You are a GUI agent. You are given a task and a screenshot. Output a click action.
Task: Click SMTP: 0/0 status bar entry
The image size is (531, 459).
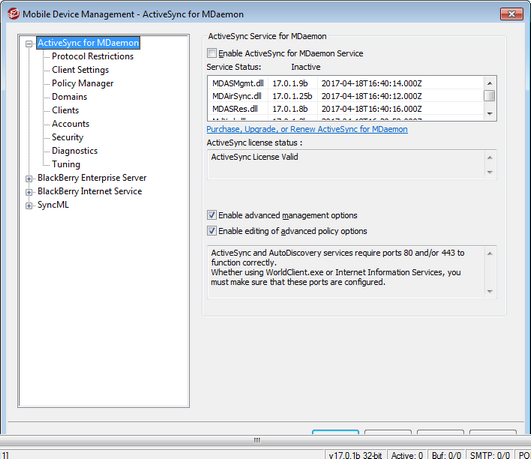tap(489, 455)
